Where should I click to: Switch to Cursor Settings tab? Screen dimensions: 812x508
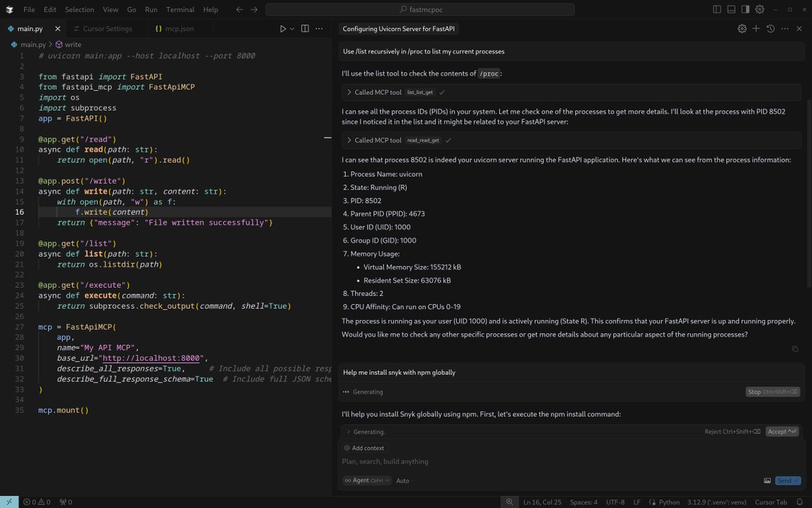[x=107, y=29]
